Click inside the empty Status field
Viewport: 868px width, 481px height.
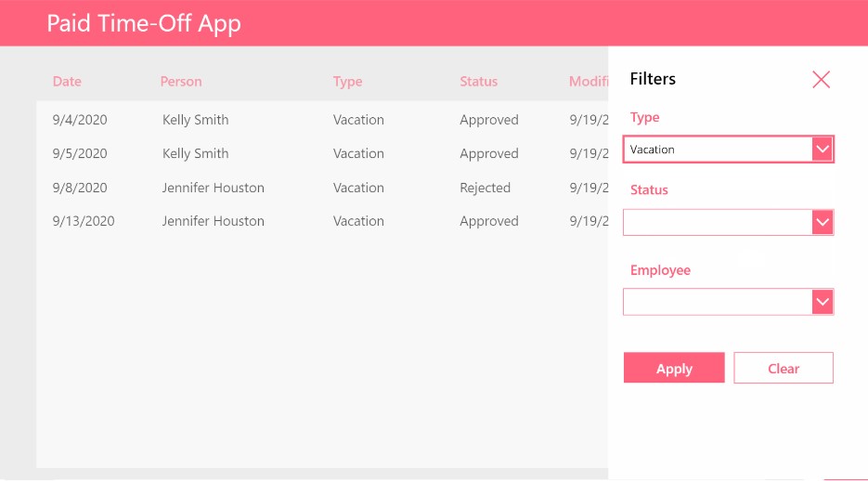click(718, 223)
